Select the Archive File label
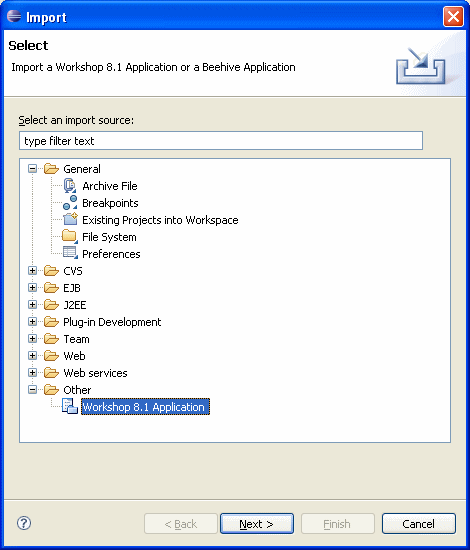 [110, 186]
